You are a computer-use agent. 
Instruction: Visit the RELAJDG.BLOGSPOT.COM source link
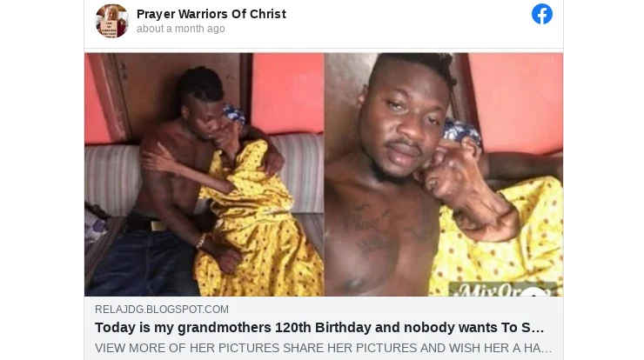162,309
